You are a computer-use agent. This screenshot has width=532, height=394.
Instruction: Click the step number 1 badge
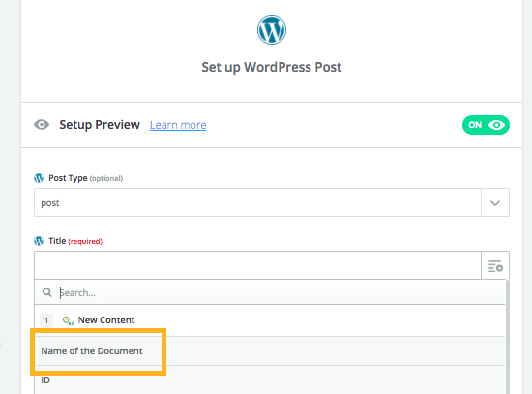46,320
